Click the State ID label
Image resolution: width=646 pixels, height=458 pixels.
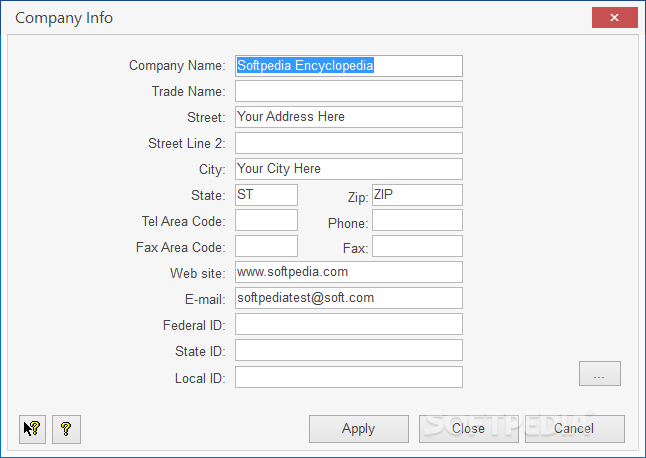point(200,351)
